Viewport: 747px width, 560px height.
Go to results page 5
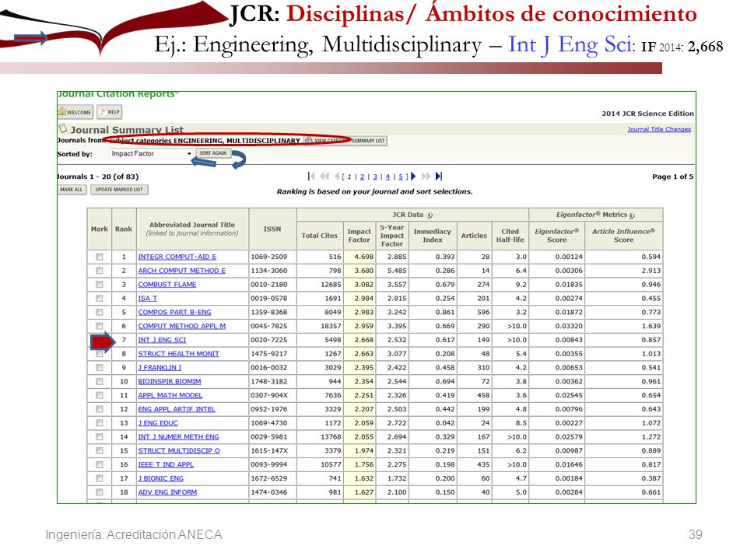tap(401, 177)
